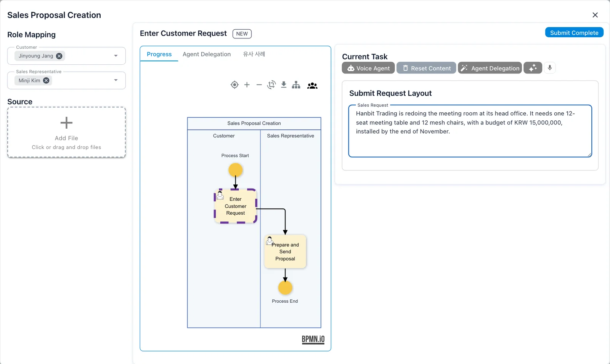This screenshot has height=364, width=610.
Task: Click the participants group icon
Action: [x=312, y=86]
